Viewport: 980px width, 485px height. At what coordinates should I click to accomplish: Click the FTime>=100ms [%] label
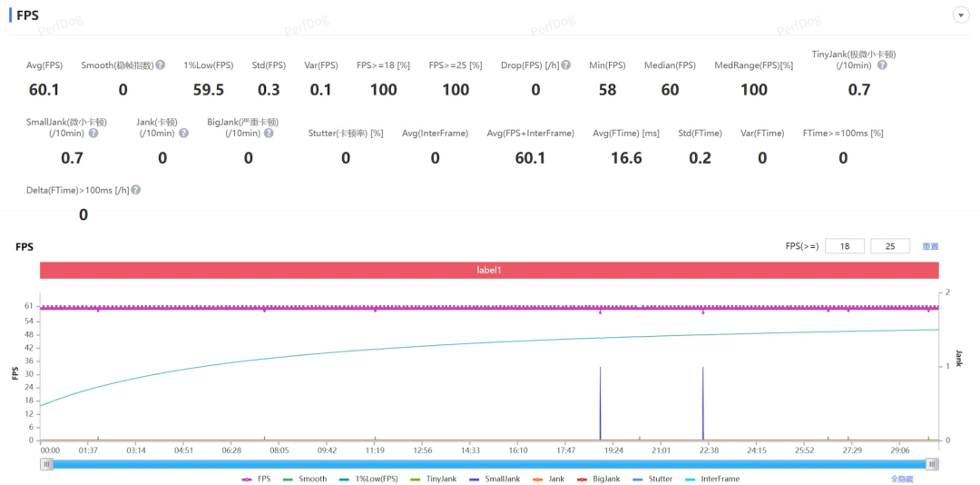coord(843,134)
